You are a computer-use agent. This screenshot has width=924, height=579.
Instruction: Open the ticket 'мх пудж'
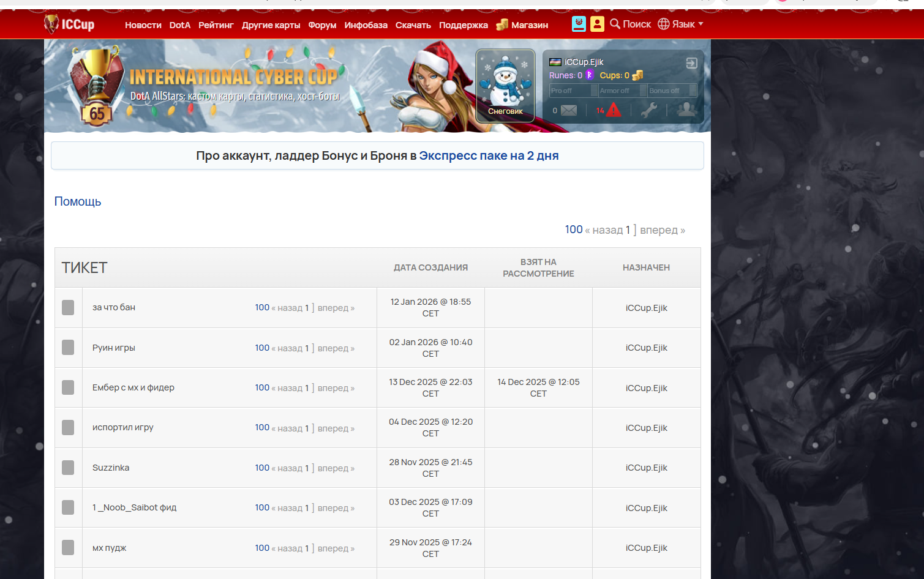pyautogui.click(x=110, y=548)
